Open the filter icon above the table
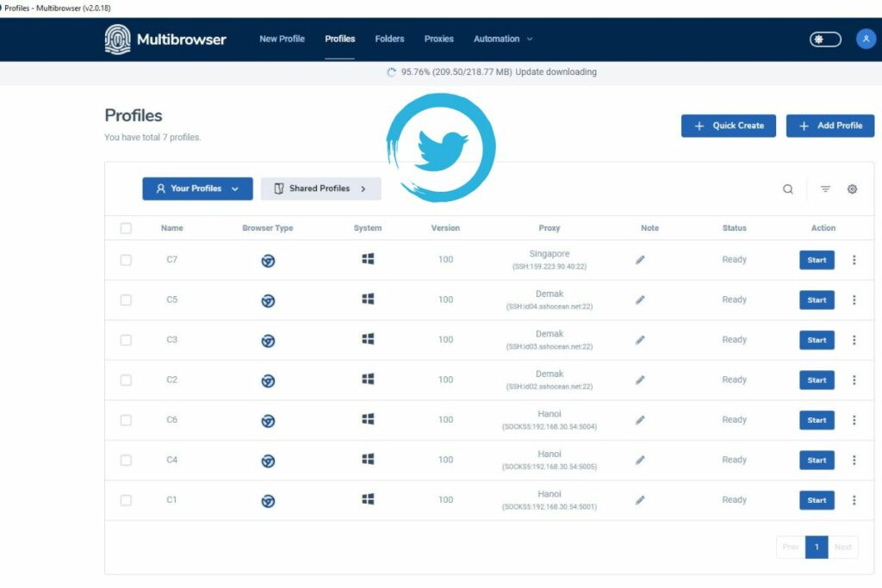 coord(825,189)
